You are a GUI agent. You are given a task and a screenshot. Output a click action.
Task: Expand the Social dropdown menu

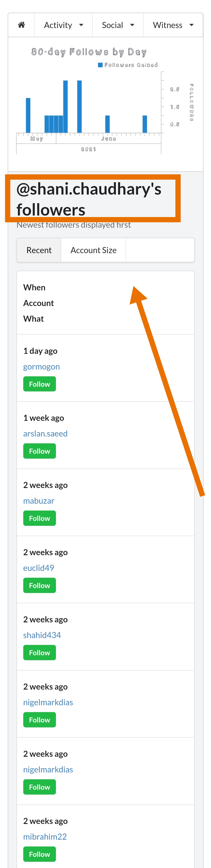pos(118,25)
